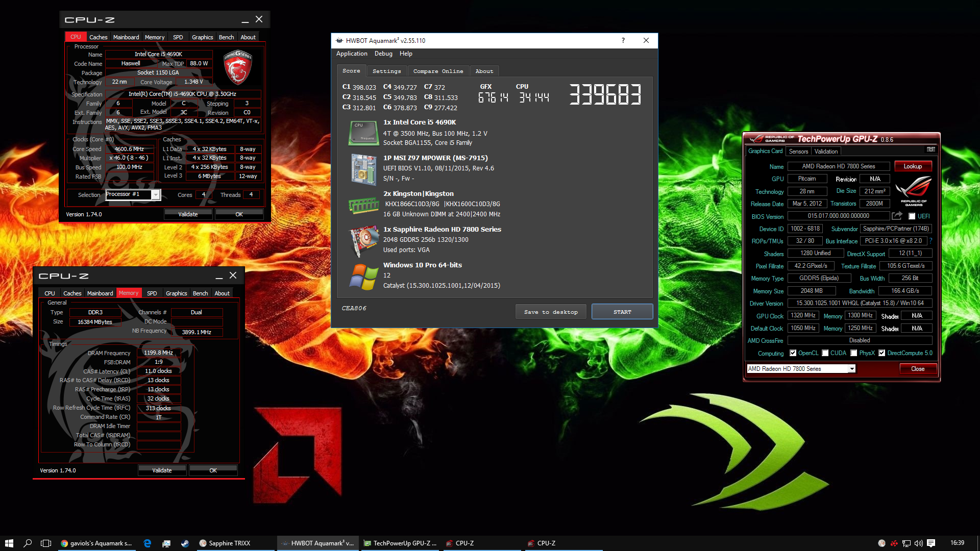The image size is (980, 551).
Task: Switch to HWBOT Aquamark taskbar button
Action: click(318, 543)
